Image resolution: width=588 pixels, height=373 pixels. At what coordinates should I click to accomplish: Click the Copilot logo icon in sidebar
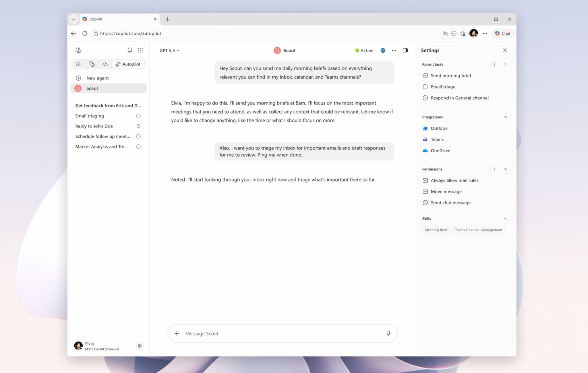point(78,50)
